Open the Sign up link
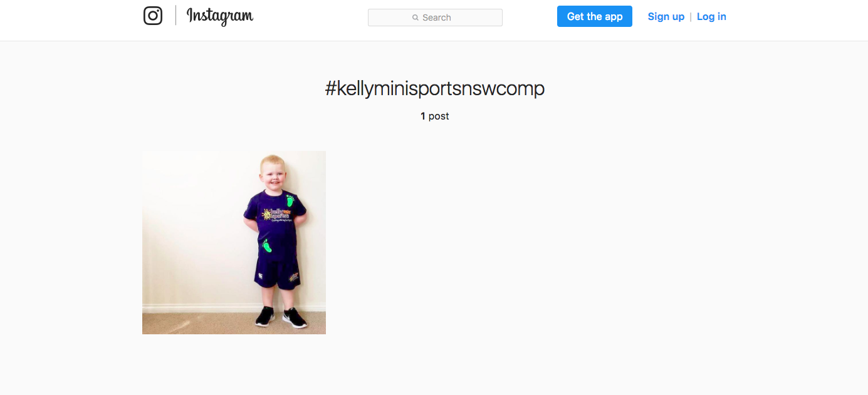The height and width of the screenshot is (395, 868). point(666,17)
